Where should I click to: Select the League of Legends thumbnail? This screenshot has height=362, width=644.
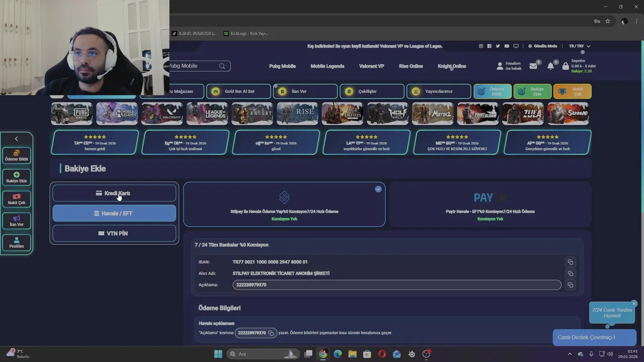(207, 114)
